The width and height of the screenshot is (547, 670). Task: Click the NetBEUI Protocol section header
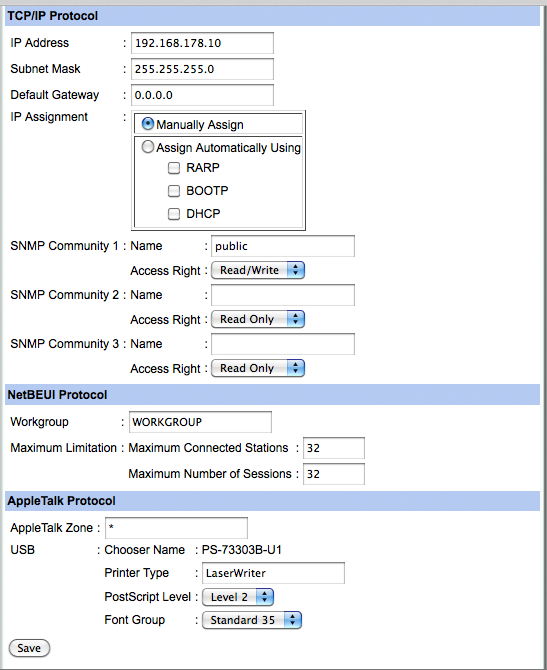pos(273,395)
